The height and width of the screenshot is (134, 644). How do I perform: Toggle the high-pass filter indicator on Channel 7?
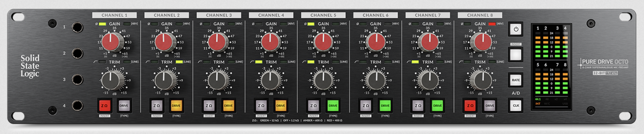415,62
